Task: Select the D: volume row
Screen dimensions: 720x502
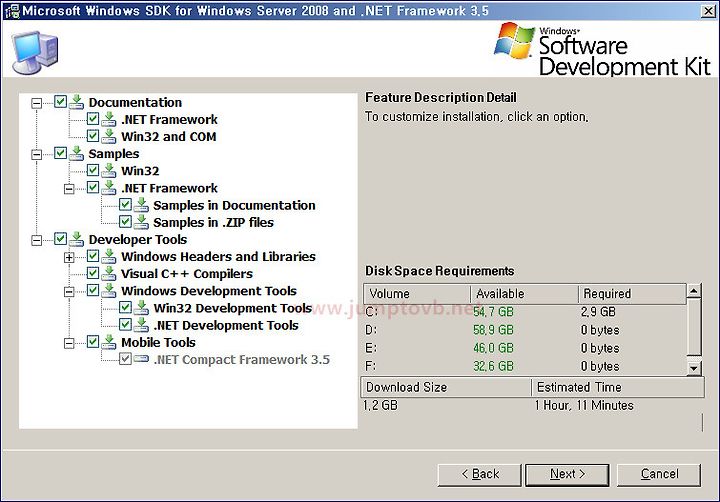Action: (x=525, y=330)
